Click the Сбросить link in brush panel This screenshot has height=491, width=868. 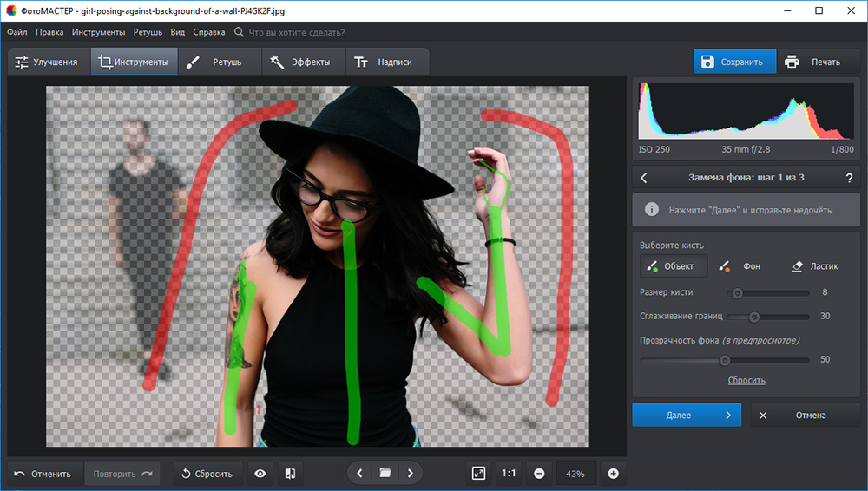point(746,380)
